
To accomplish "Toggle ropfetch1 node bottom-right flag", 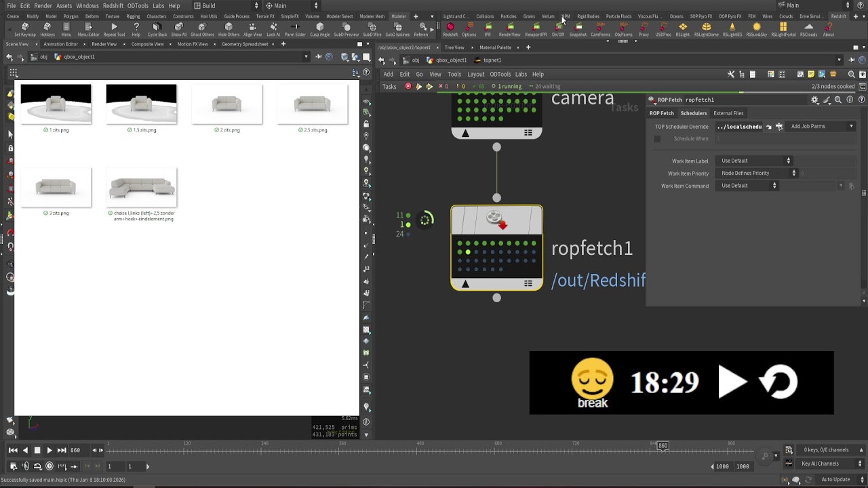I will pyautogui.click(x=528, y=284).
